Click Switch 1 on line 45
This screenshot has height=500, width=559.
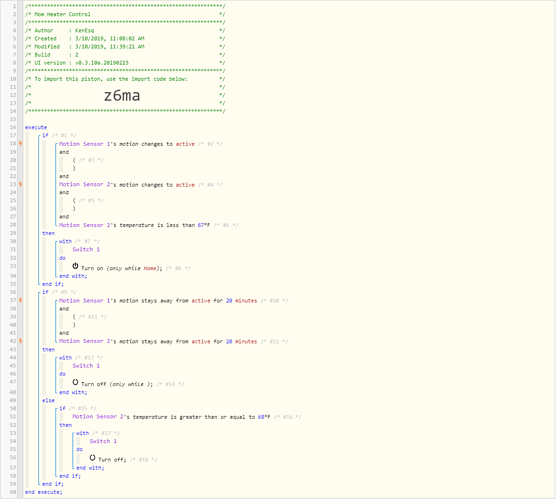coord(86,366)
